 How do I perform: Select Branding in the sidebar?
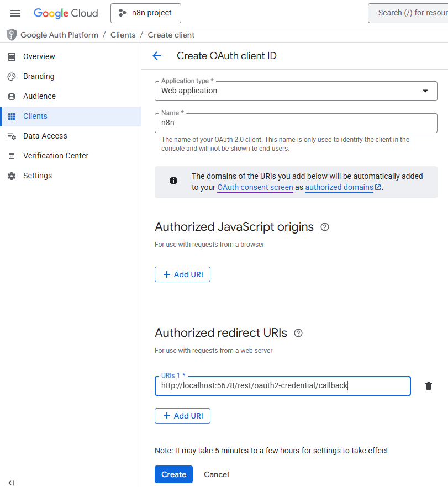[x=38, y=76]
